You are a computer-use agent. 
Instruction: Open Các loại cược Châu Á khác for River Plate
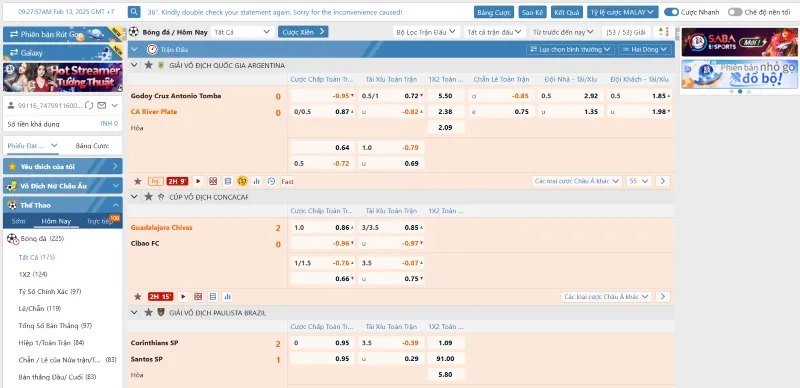pos(577,181)
